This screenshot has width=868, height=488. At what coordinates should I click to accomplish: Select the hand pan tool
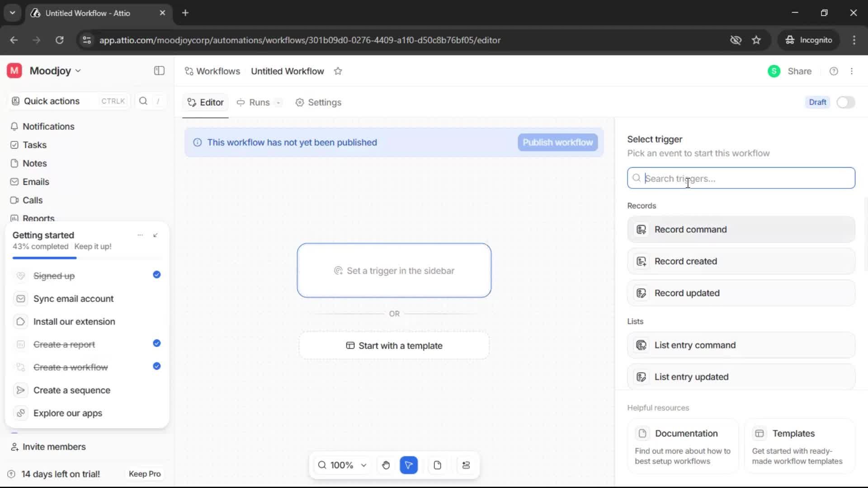386,465
